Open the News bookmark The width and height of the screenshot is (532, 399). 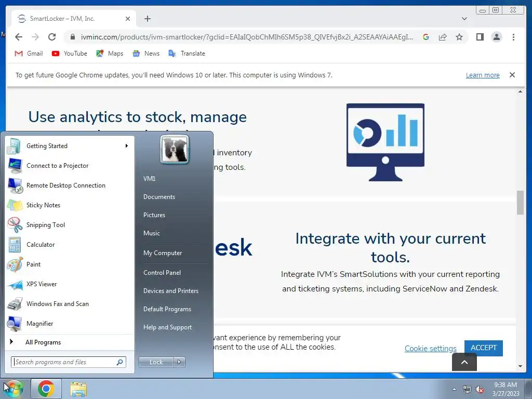pos(146,54)
